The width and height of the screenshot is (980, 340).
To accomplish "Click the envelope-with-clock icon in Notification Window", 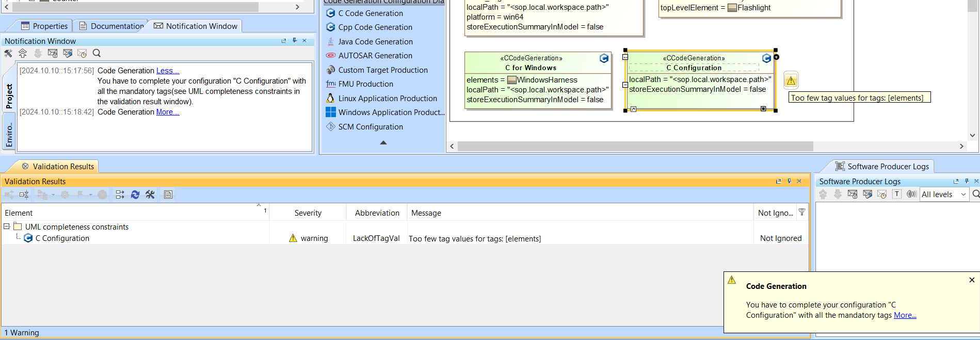I will tap(82, 53).
